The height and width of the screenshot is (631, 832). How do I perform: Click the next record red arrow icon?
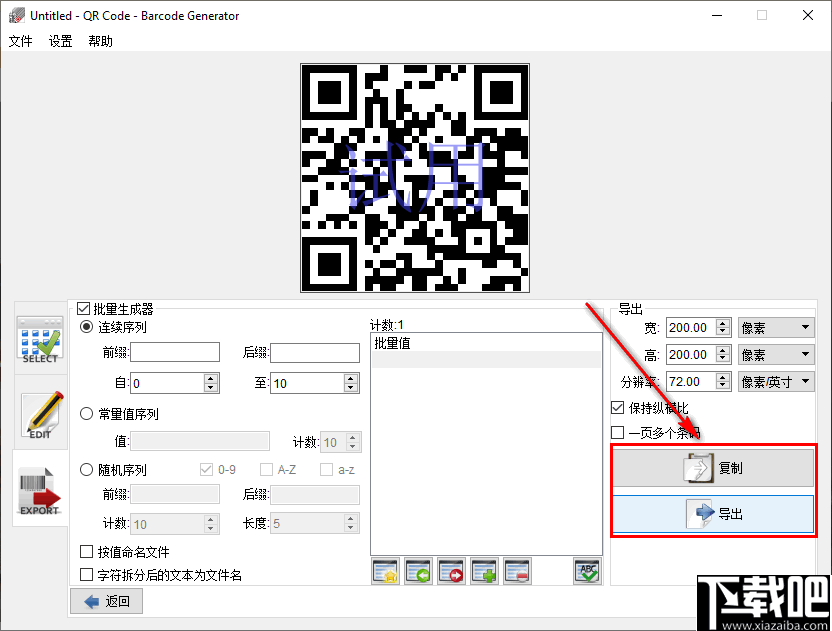pos(451,570)
